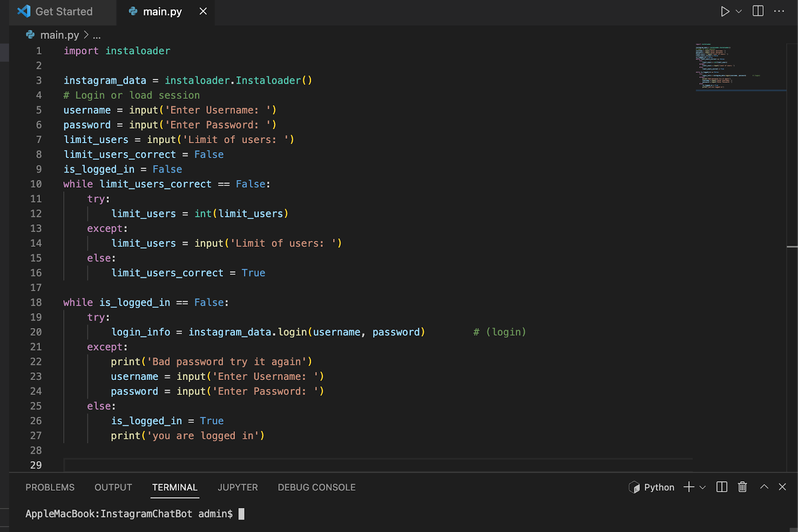
Task: Expand the terminal launch profile dropdown
Action: pos(703,487)
